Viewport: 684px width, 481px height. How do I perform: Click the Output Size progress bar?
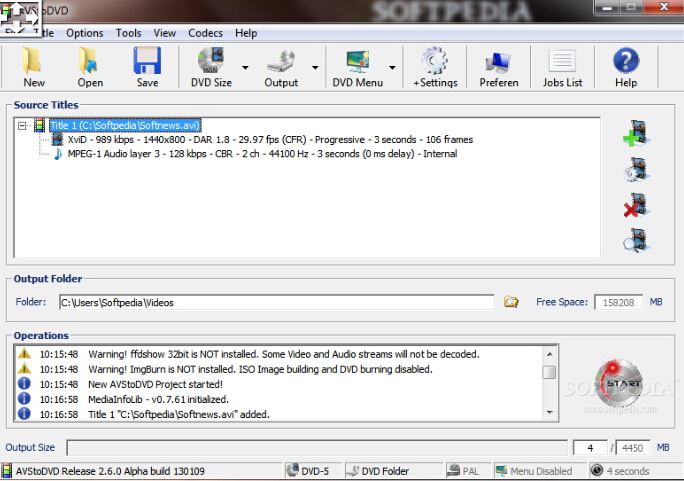[x=317, y=447]
